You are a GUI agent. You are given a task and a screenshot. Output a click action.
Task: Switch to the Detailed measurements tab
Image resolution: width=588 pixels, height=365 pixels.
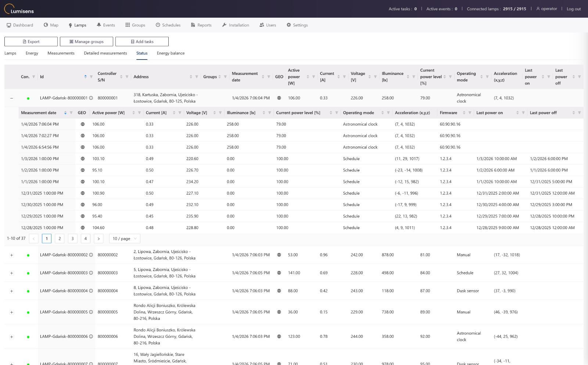105,53
